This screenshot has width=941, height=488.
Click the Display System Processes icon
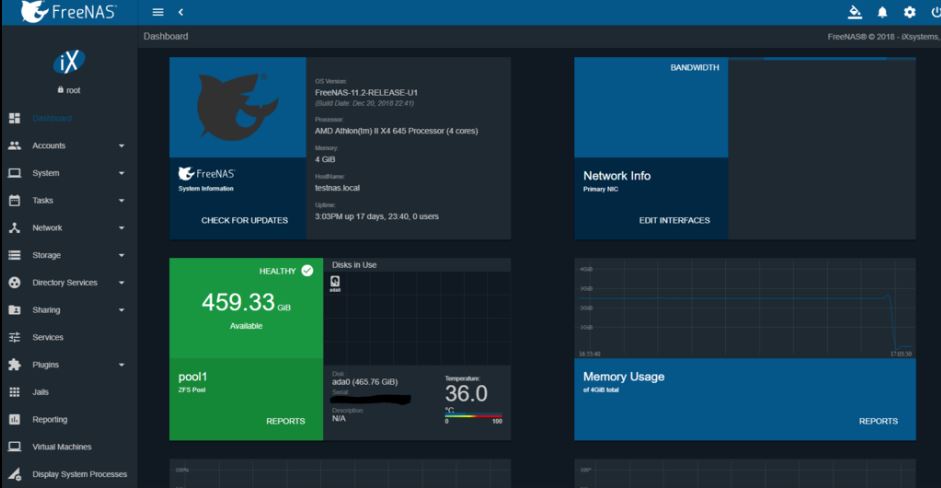tap(14, 474)
